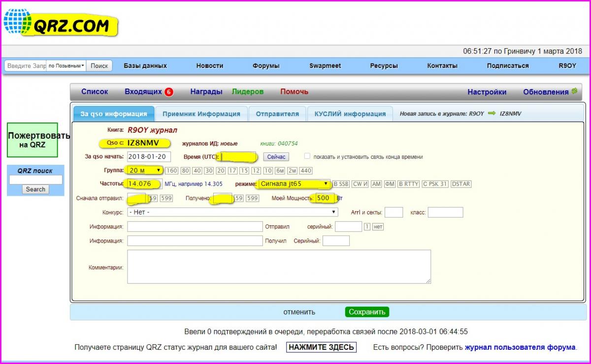Pick the CW mode quick button
The image size is (591, 364).
click(x=361, y=184)
